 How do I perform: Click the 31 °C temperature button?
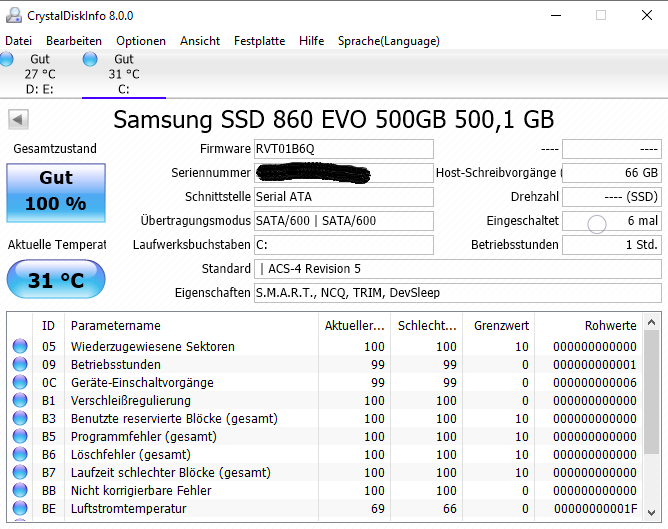pos(56,279)
